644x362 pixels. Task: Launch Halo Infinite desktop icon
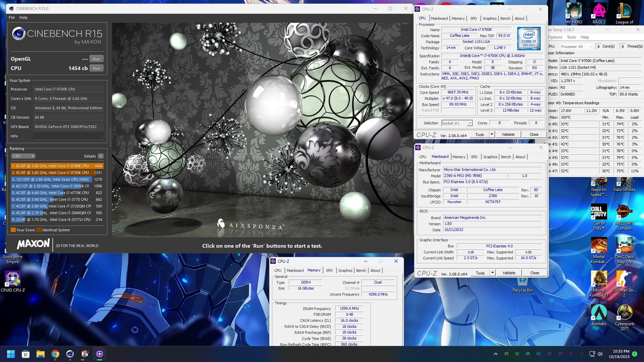click(x=624, y=185)
